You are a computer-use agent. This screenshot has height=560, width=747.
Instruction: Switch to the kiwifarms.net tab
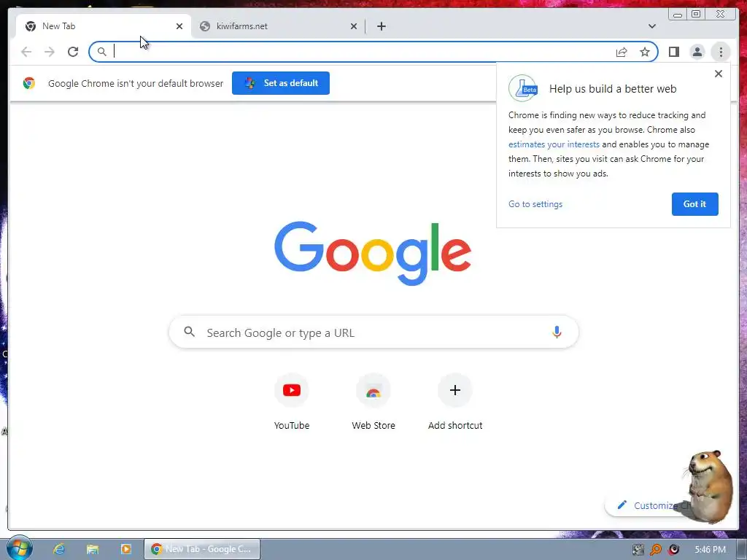click(279, 26)
